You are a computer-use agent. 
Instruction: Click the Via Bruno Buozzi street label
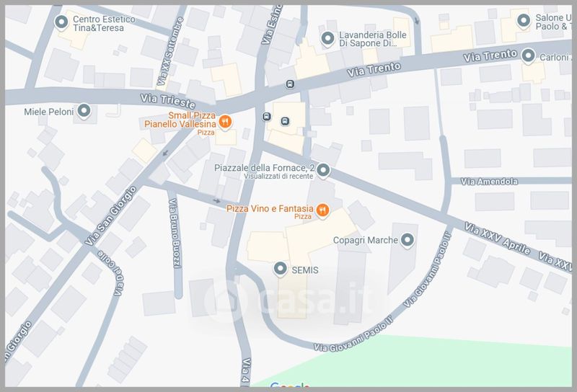(175, 233)
